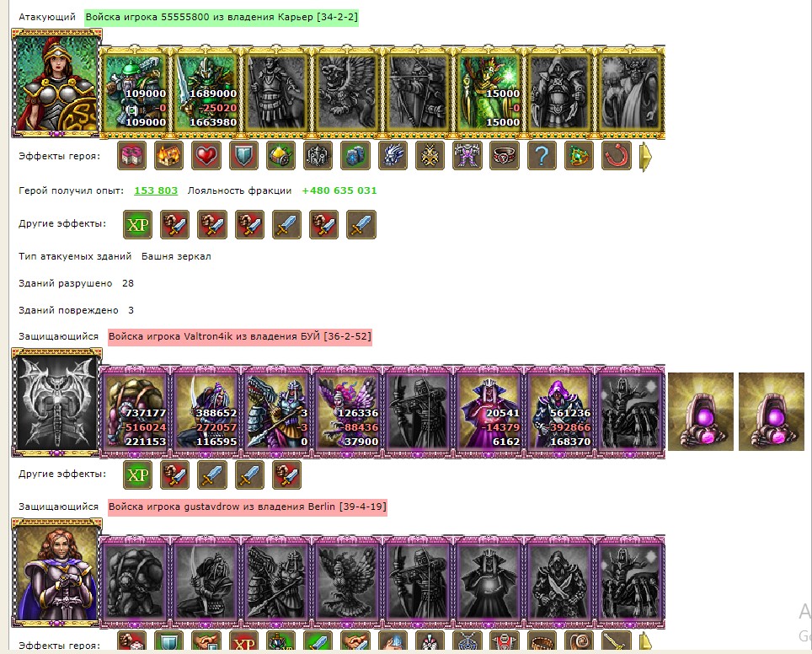This screenshot has height=654, width=812.
Task: Click the attacker's green XP effect icon
Action: 138,224
